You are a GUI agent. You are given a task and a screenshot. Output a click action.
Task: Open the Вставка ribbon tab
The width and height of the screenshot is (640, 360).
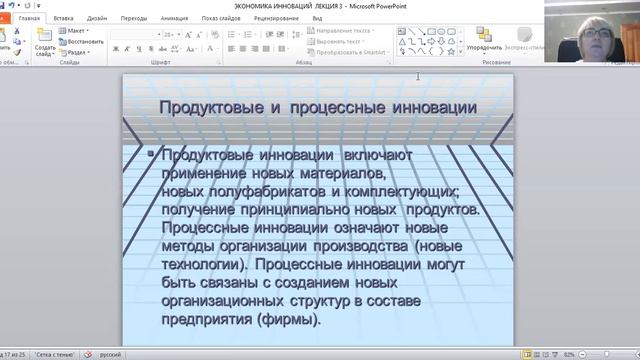coord(63,18)
